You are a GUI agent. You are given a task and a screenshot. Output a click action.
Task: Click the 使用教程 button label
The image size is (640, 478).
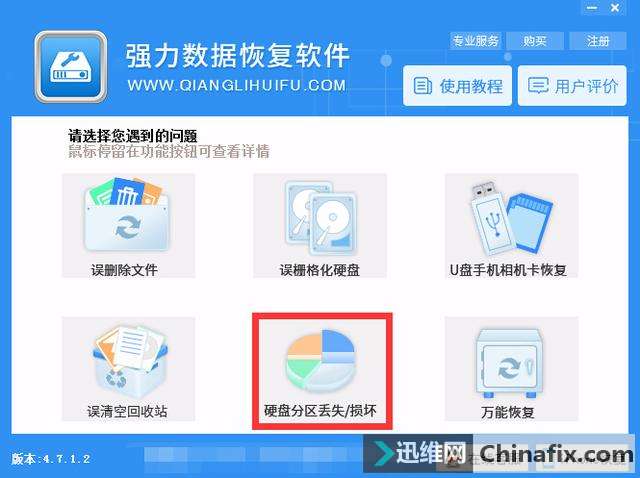point(471,87)
